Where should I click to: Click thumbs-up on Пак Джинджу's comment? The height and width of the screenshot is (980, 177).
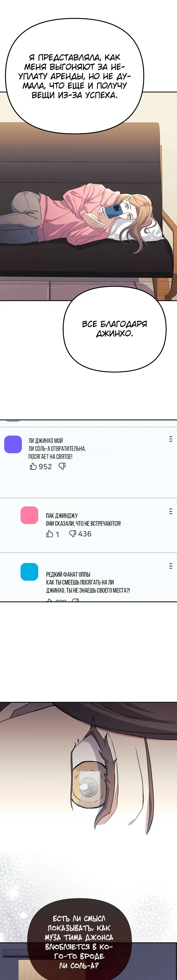coord(50,534)
